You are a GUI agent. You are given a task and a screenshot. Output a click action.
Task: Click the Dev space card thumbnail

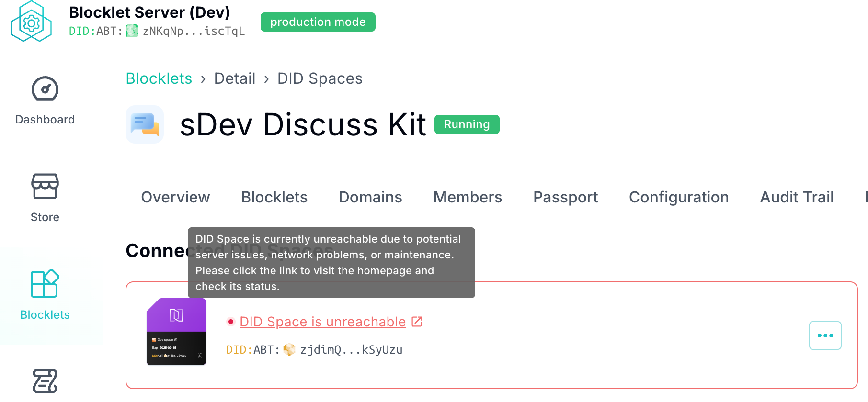tap(176, 332)
